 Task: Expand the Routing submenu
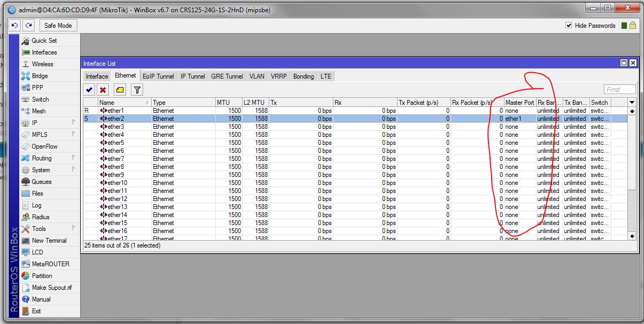click(50, 158)
